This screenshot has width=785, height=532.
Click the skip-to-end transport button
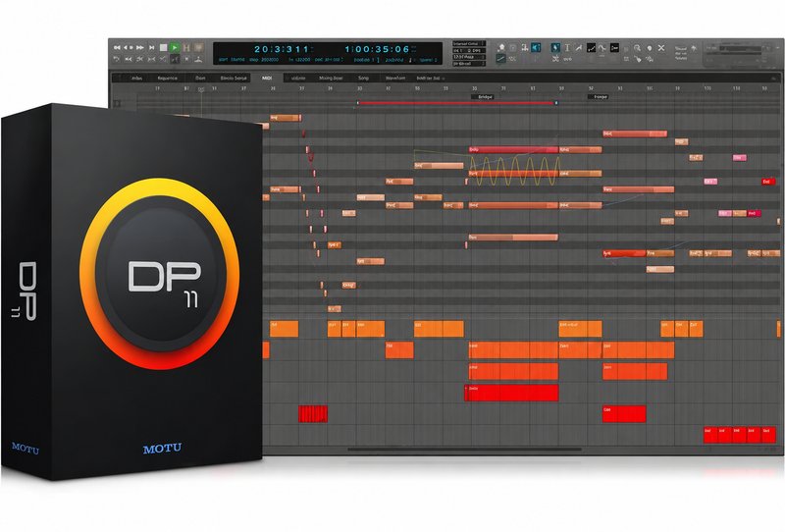pyautogui.click(x=152, y=47)
